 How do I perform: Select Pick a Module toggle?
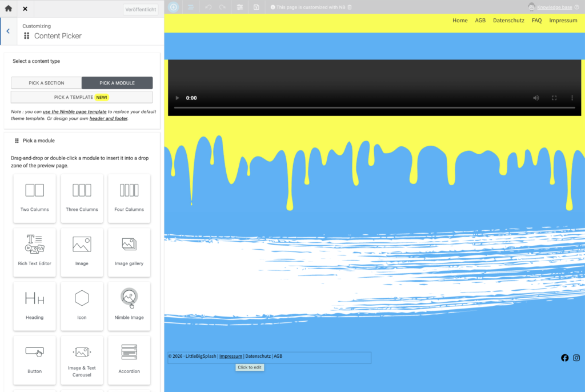point(117,83)
